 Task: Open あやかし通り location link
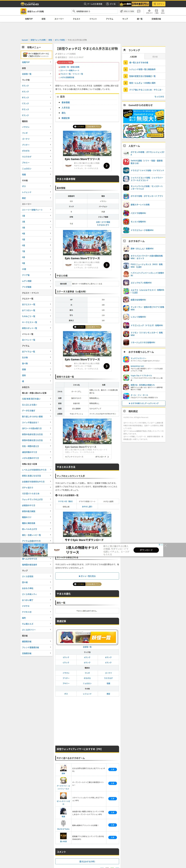tap(87, 506)
